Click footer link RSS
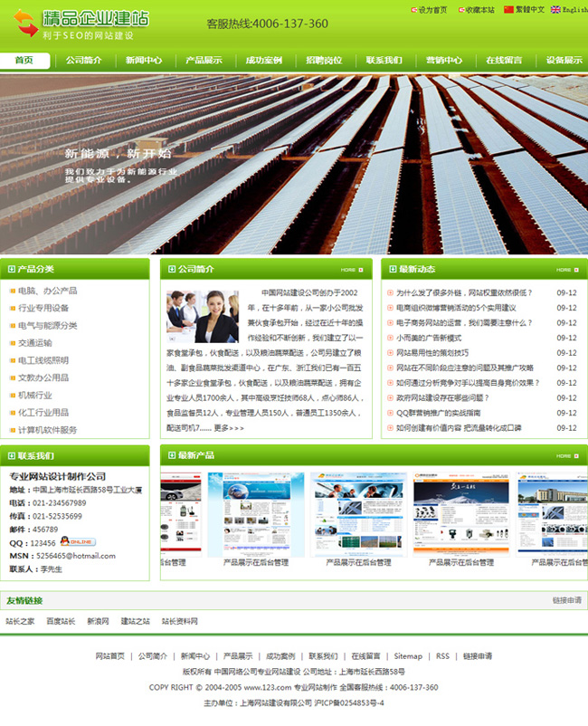Screen dimensions: 588x726 442,656
